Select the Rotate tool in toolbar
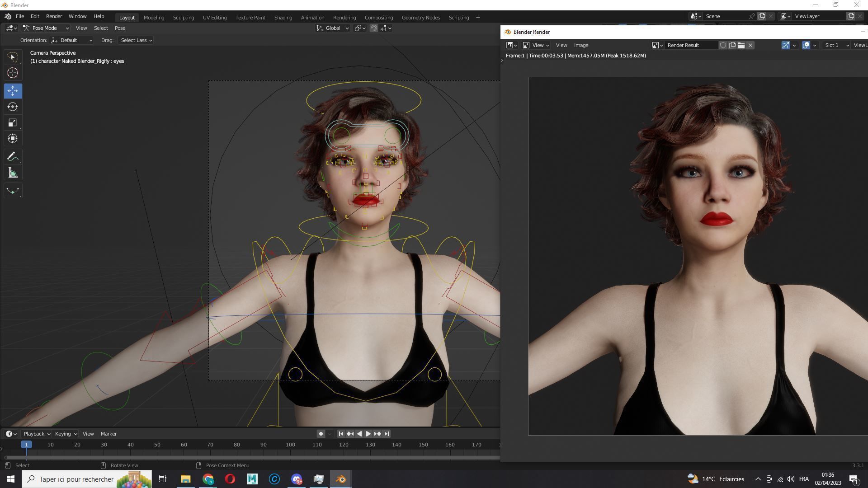 [x=13, y=107]
